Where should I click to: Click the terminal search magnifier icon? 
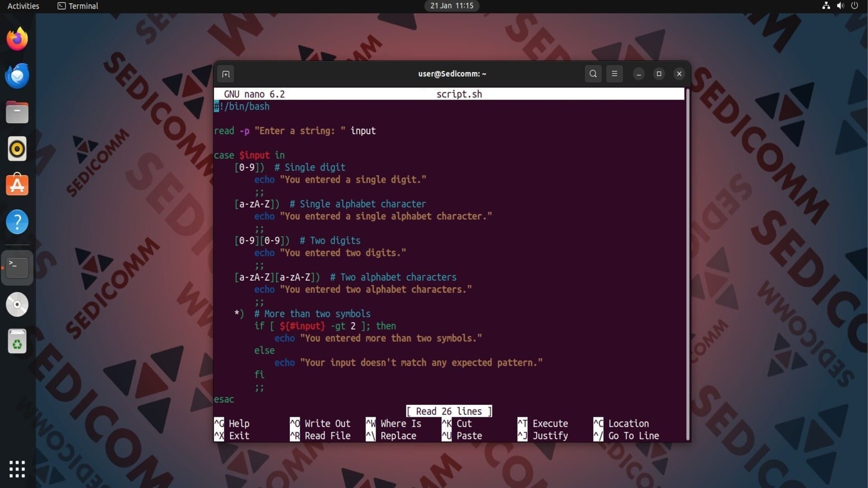tap(593, 74)
